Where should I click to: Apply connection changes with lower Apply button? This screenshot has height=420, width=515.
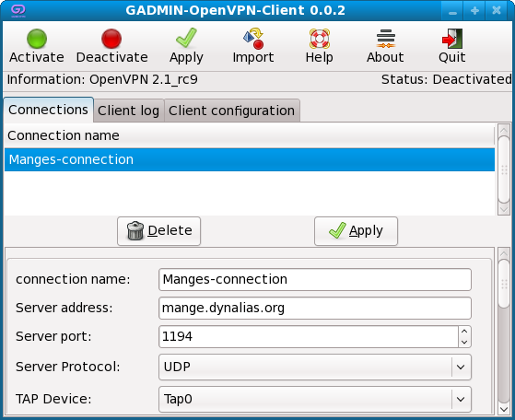click(356, 231)
